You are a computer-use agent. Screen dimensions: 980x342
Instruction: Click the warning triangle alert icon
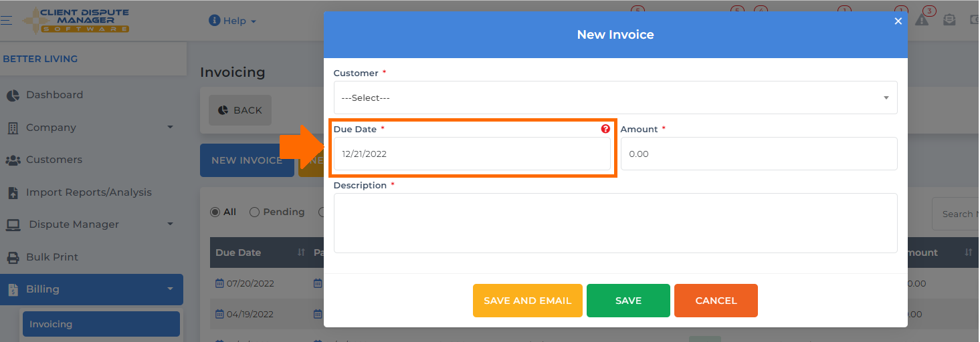click(922, 20)
